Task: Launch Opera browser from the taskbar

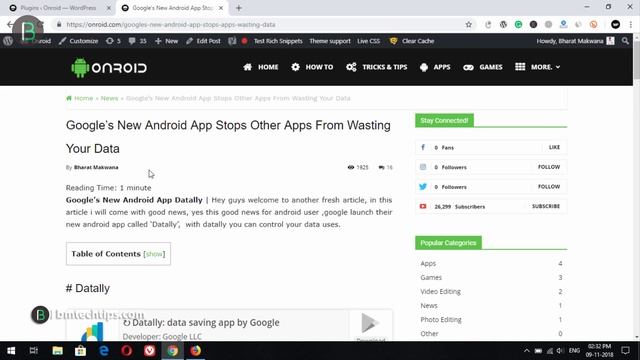Action: coord(127,351)
